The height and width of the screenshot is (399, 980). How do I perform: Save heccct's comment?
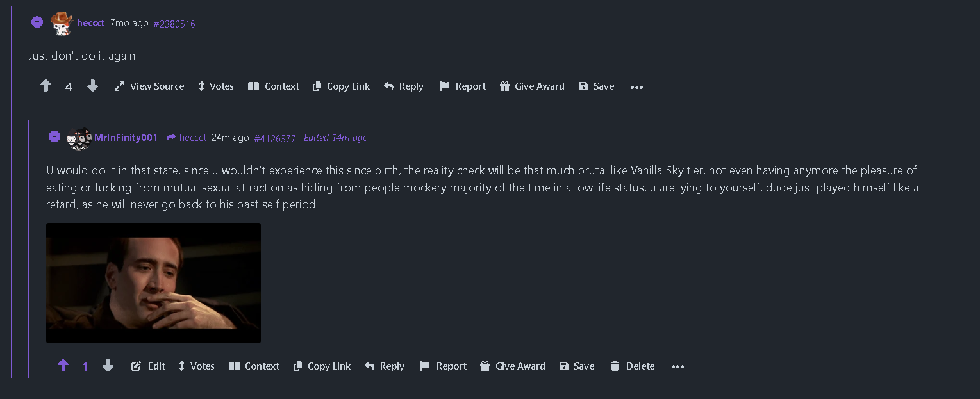[596, 86]
